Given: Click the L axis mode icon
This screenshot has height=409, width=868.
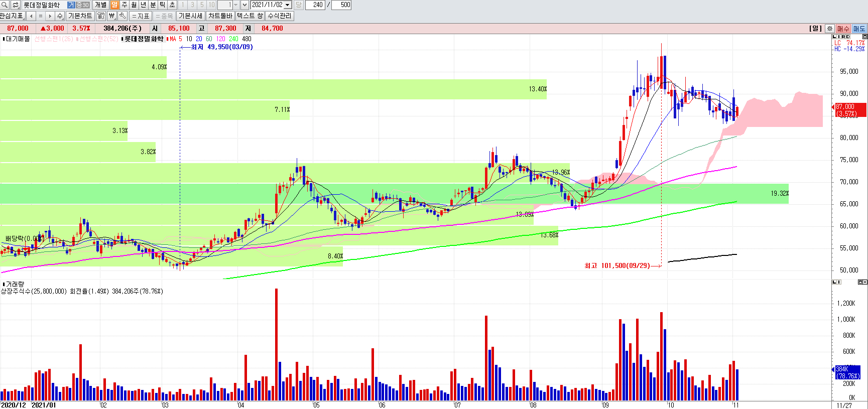Looking at the screenshot, I should (x=834, y=37).
